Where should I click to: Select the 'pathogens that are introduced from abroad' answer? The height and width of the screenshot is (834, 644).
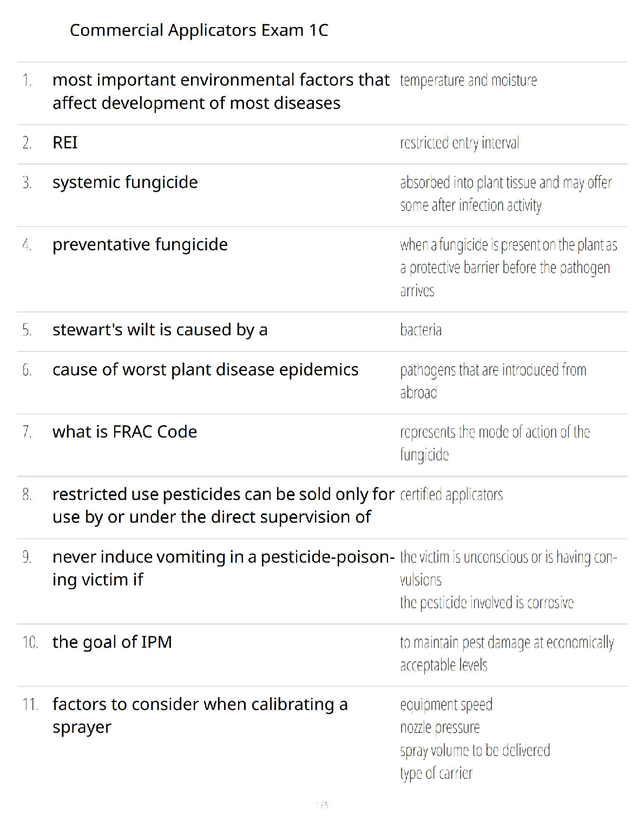pos(492,381)
